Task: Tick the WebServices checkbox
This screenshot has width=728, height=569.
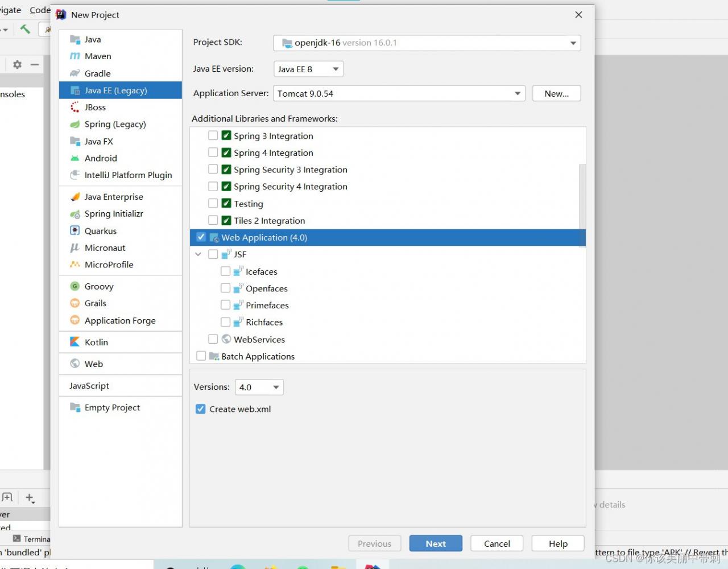Action: pyautogui.click(x=213, y=339)
